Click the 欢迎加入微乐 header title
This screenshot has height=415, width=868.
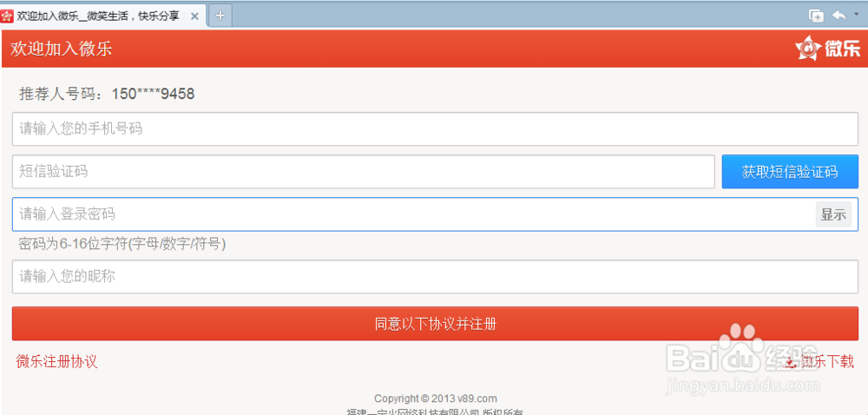(62, 49)
